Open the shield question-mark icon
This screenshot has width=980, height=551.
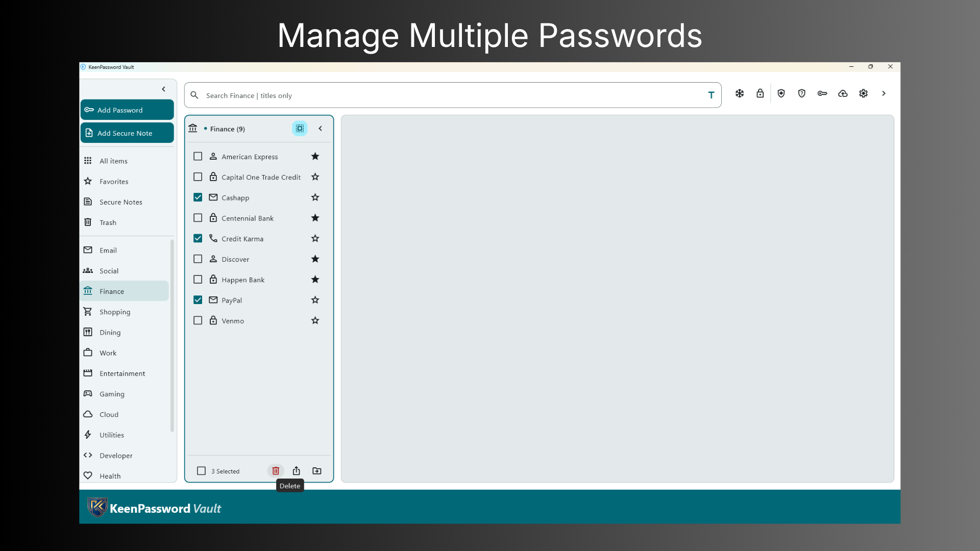[x=802, y=93]
